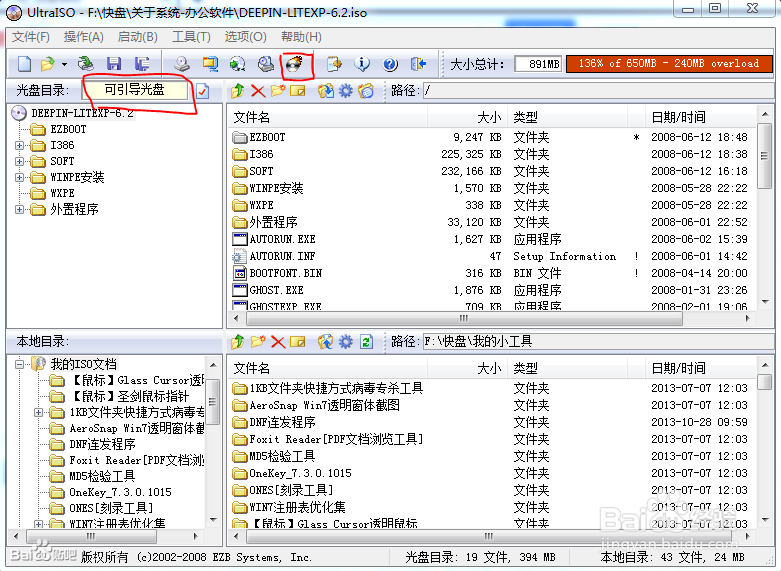The height and width of the screenshot is (571, 781).
Task: Click the Exit door icon
Action: click(418, 64)
